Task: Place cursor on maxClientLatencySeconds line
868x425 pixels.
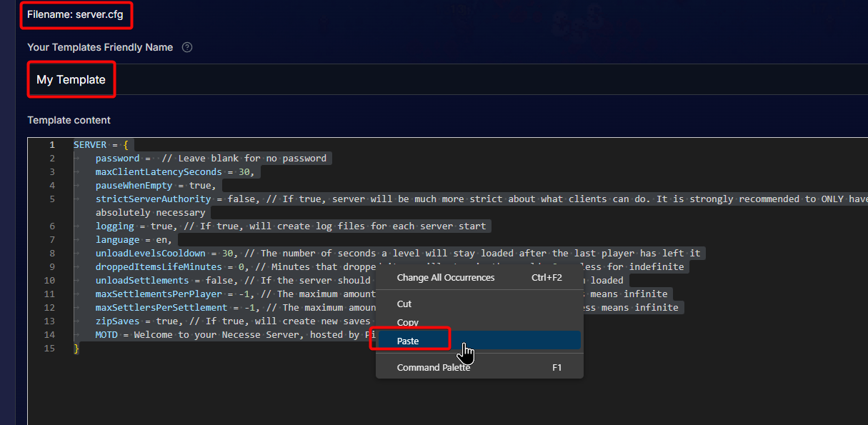Action: (x=157, y=172)
